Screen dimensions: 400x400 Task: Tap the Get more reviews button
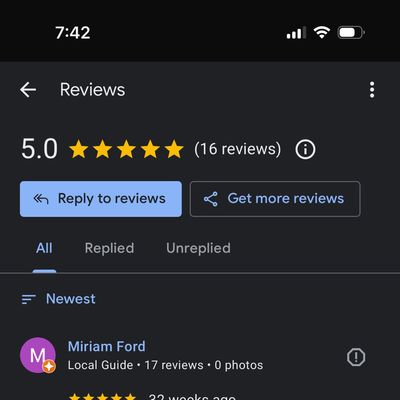tap(275, 199)
